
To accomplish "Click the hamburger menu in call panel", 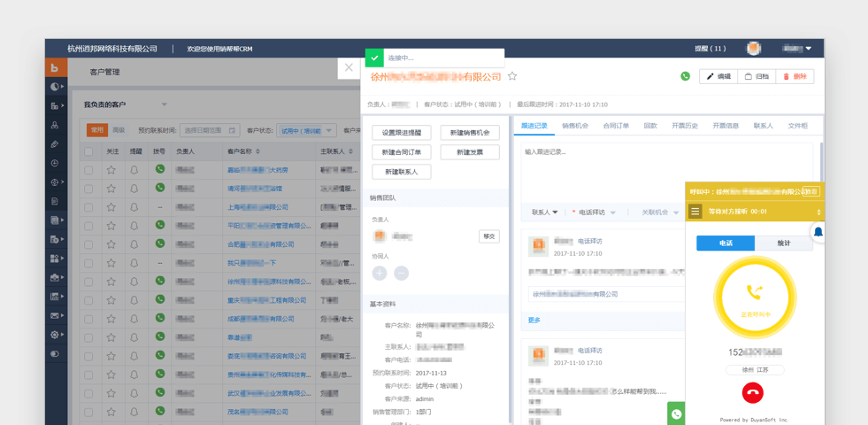I will click(695, 212).
